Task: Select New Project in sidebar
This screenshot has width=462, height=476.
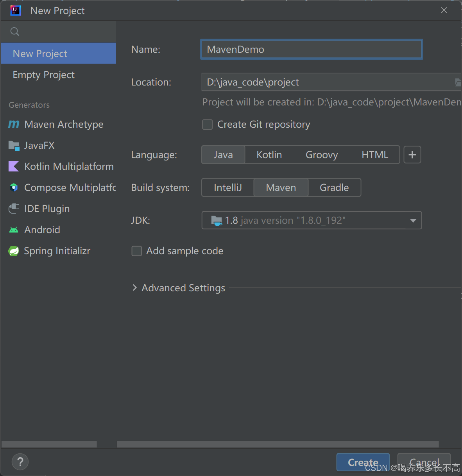Action: click(58, 53)
